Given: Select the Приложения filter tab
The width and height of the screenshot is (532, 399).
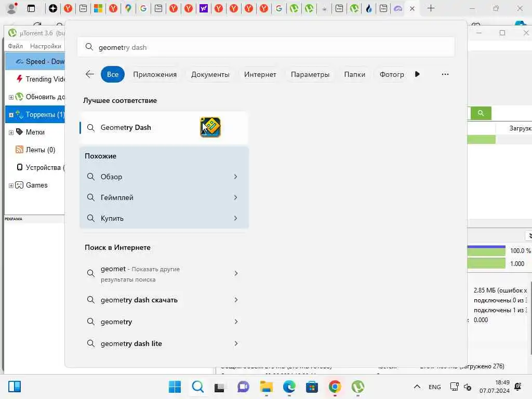Looking at the screenshot, I should (x=155, y=74).
